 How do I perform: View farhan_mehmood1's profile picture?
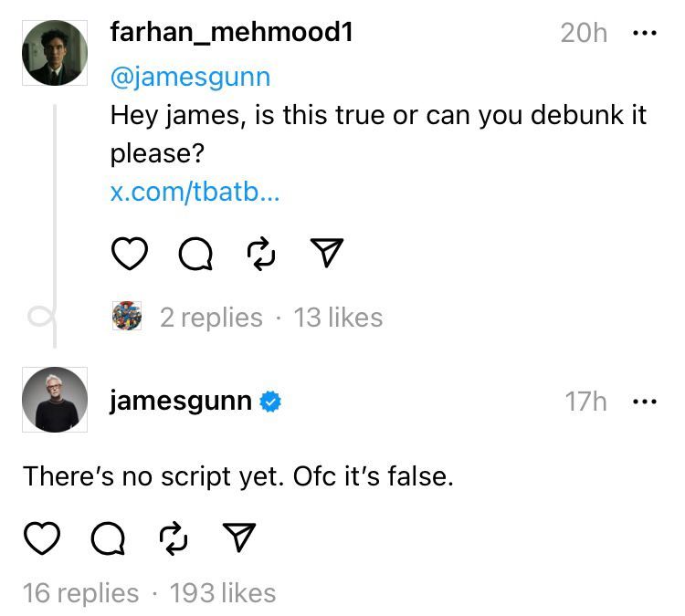55,53
